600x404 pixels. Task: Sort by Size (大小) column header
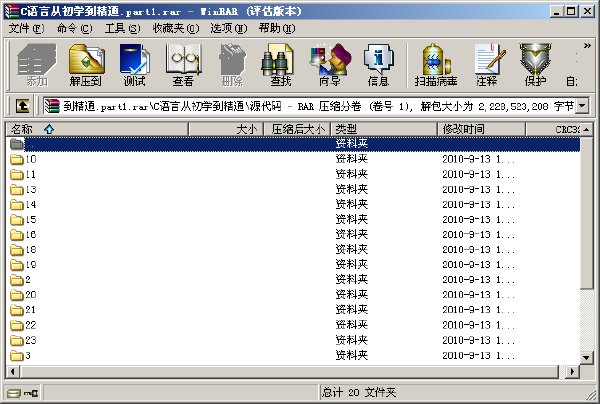coord(226,129)
